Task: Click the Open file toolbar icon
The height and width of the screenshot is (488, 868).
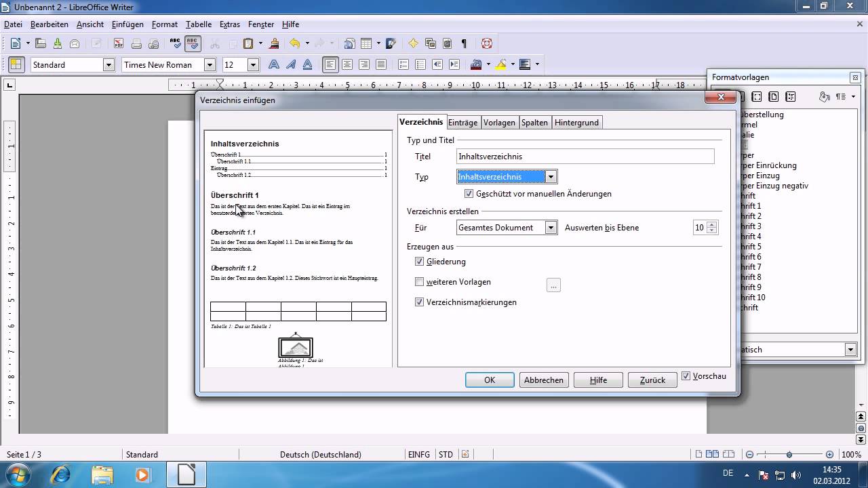Action: pos(41,43)
